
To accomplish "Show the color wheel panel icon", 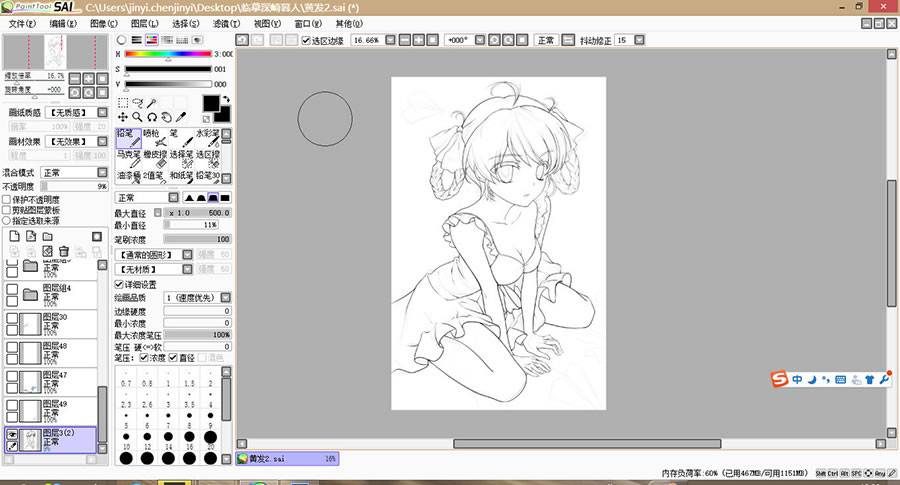I will pos(121,40).
